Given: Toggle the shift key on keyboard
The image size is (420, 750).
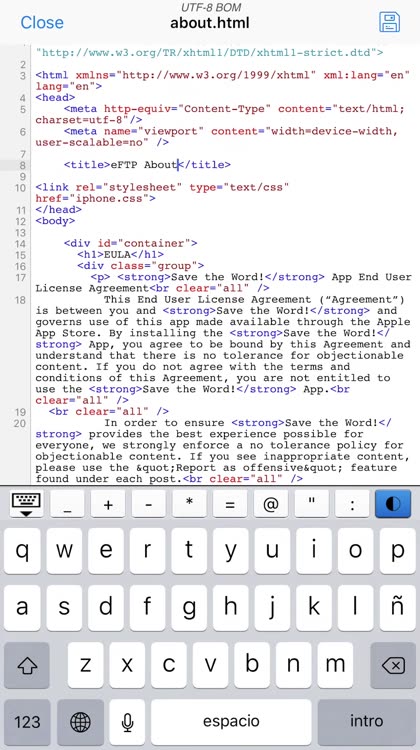Looking at the screenshot, I should tap(27, 665).
